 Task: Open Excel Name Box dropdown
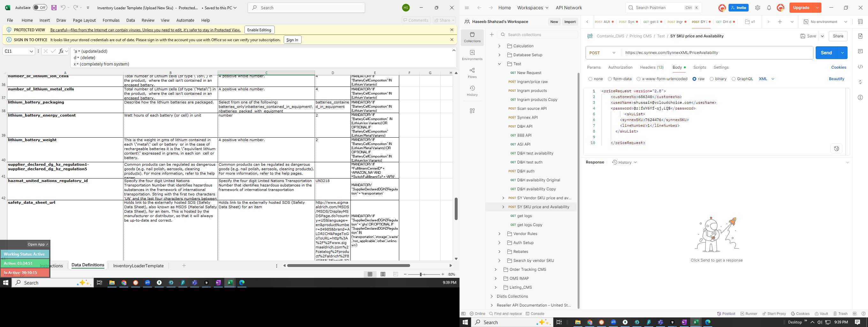coord(31,51)
